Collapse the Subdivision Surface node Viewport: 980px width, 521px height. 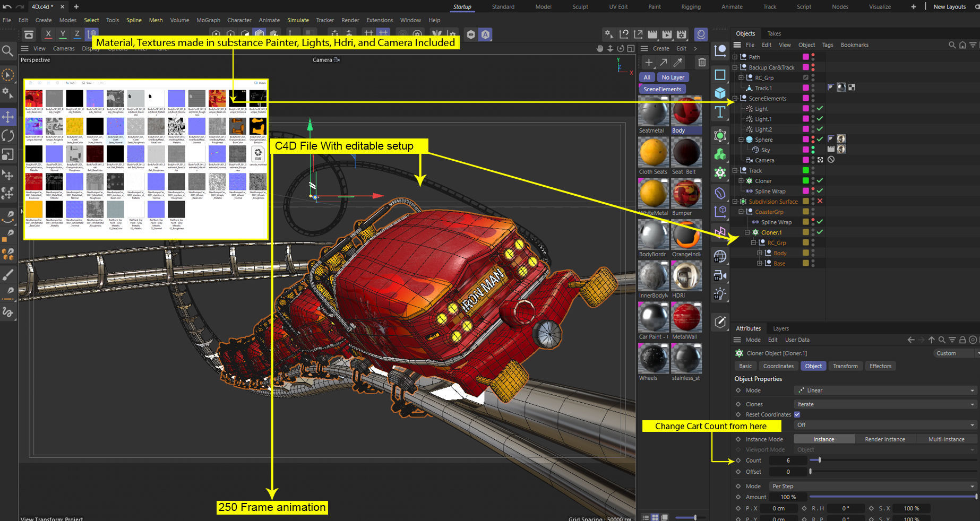coord(735,201)
